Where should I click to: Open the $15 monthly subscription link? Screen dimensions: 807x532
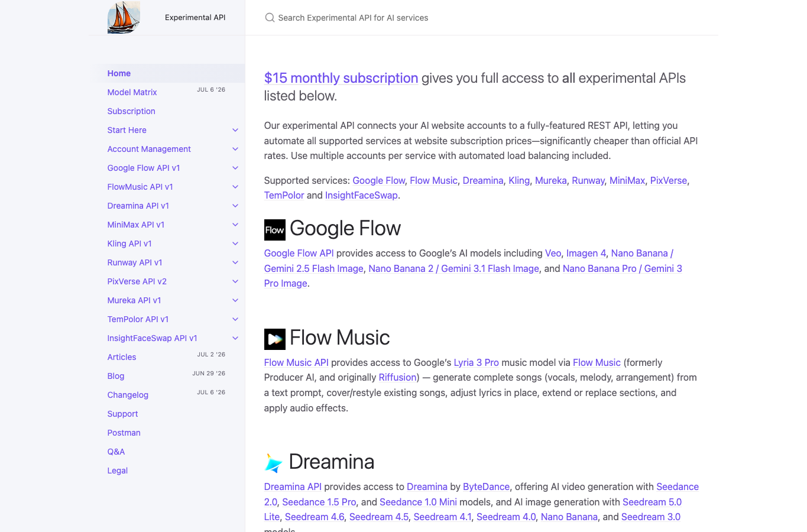(341, 78)
